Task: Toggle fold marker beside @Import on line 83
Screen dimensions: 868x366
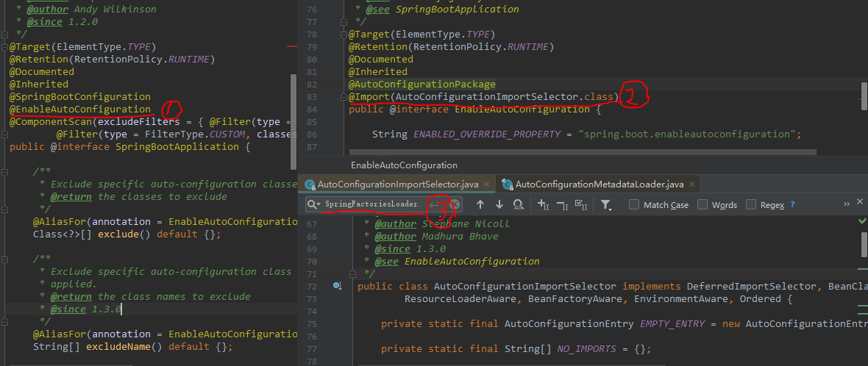Action: 344,97
